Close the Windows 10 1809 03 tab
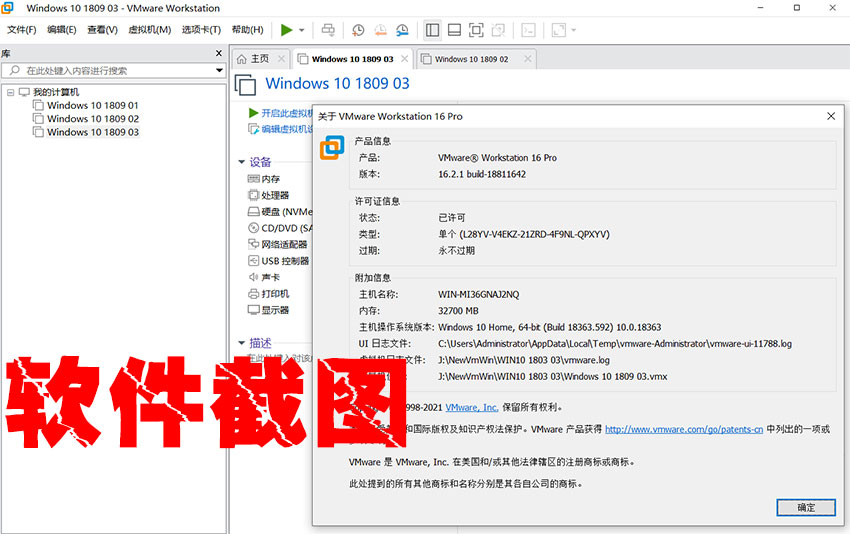This screenshot has width=850, height=534. point(404,59)
